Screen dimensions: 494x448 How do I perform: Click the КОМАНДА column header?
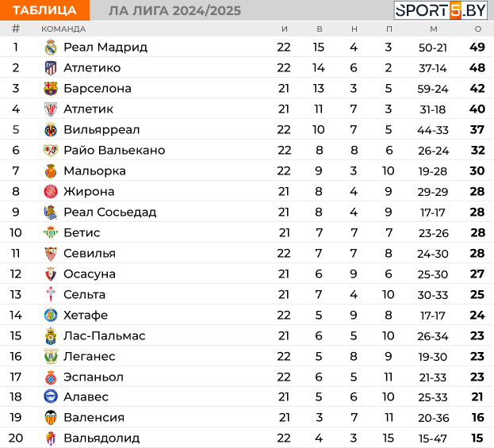(x=63, y=29)
